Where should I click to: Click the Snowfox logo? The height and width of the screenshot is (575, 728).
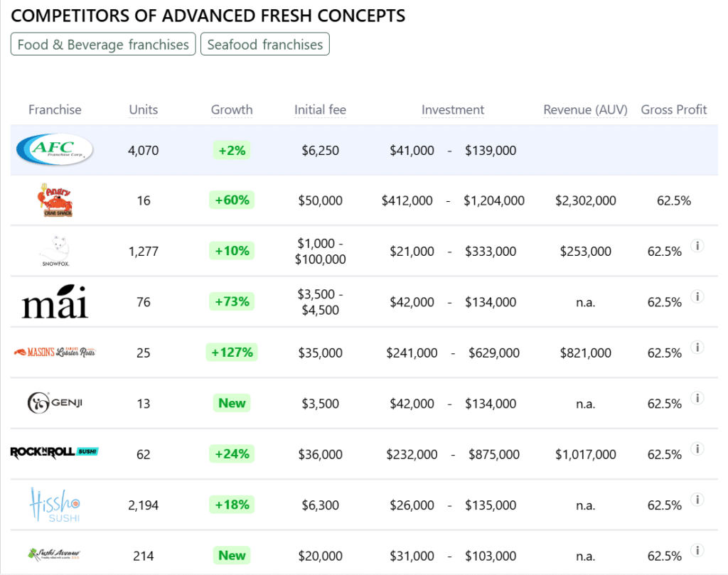[55, 251]
